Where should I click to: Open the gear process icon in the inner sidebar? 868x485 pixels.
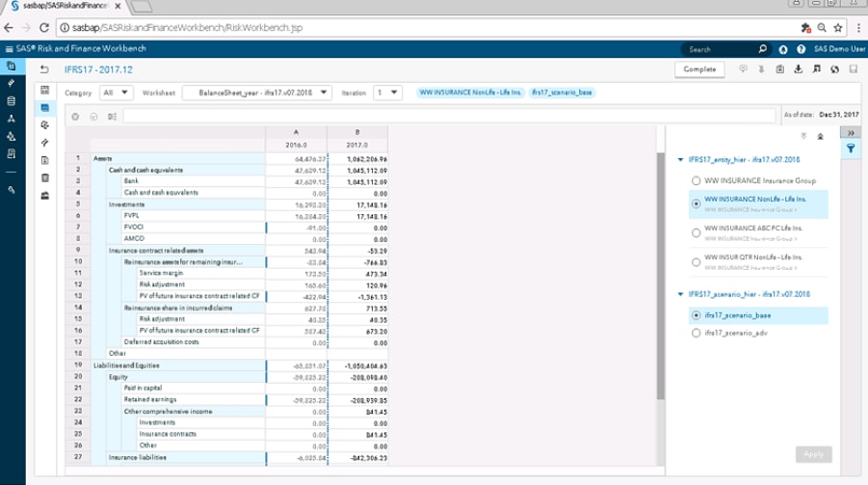pyautogui.click(x=45, y=125)
